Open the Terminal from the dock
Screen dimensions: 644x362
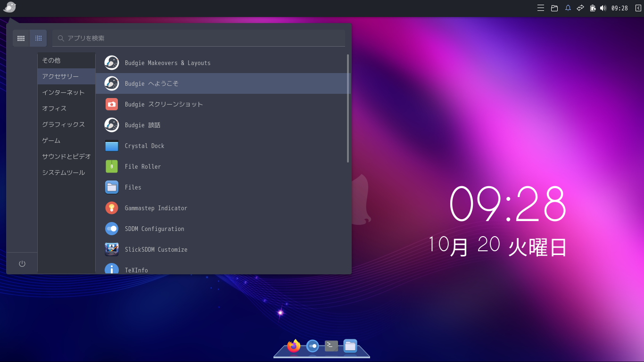pyautogui.click(x=331, y=346)
